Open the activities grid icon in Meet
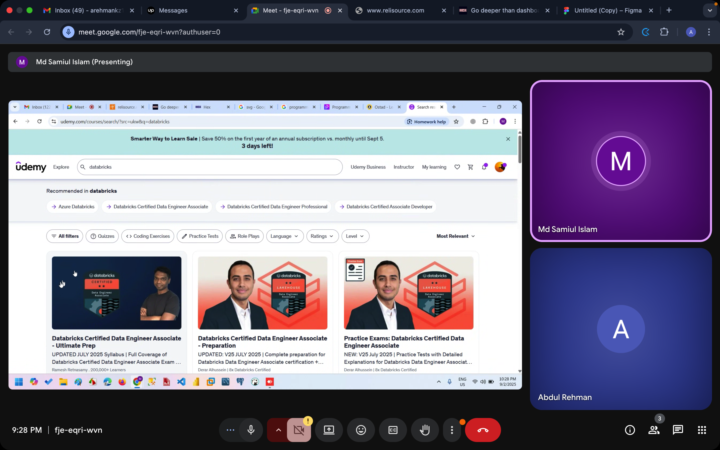The height and width of the screenshot is (450, 720). (x=702, y=430)
